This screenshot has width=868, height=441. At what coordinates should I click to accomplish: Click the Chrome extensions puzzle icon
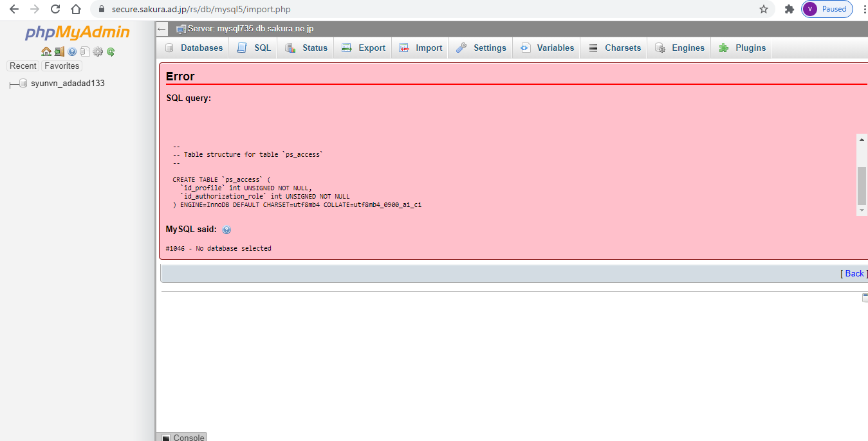coord(789,9)
